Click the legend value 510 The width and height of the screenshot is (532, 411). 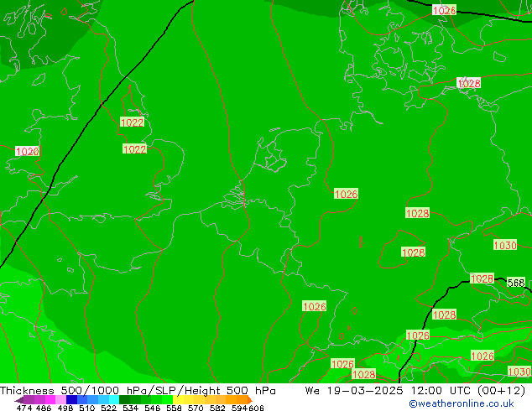click(x=87, y=408)
